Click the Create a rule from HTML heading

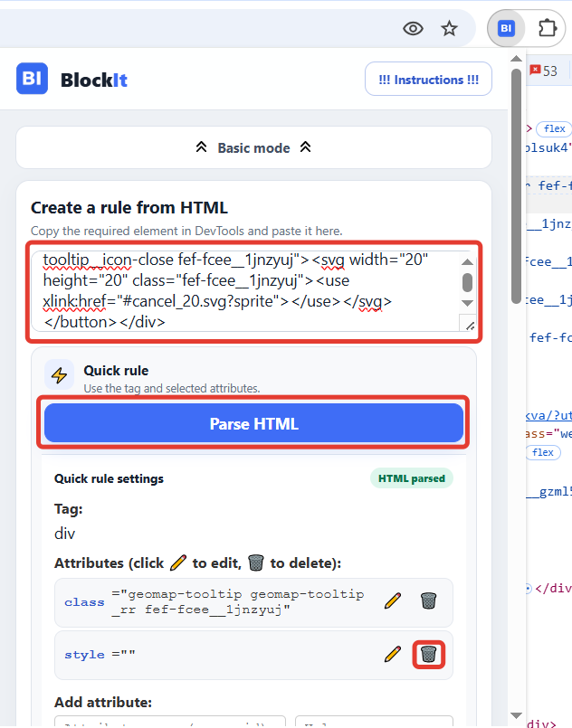[x=129, y=207]
